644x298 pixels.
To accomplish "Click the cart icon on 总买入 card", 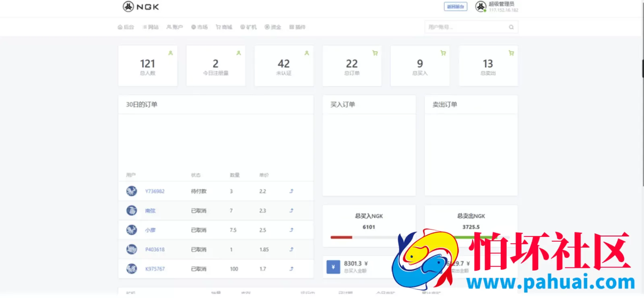I will point(443,53).
